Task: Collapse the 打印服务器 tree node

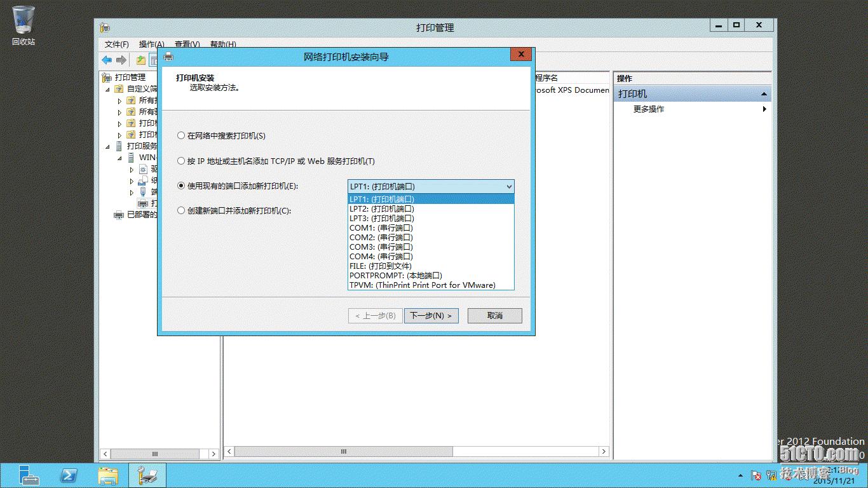Action: [109, 146]
